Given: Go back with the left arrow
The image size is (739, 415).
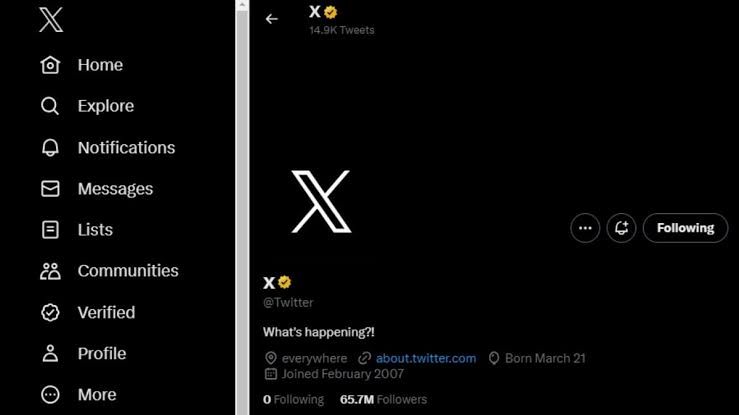Looking at the screenshot, I should (x=271, y=19).
